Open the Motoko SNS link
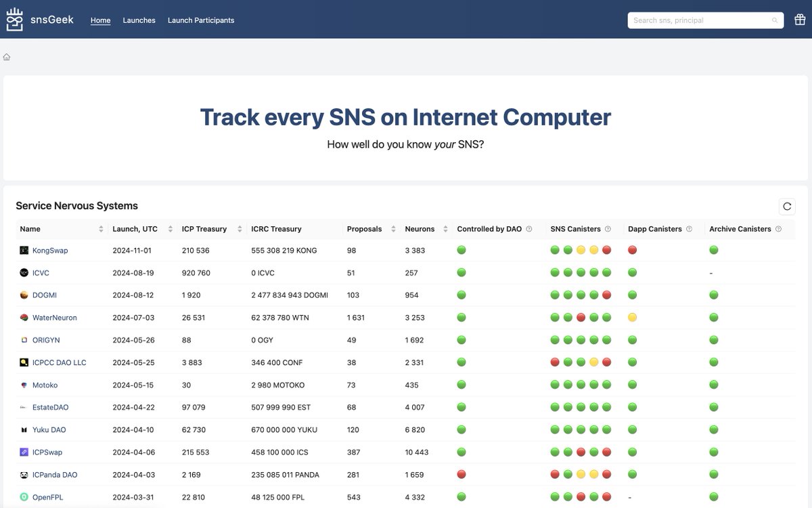 pyautogui.click(x=45, y=385)
